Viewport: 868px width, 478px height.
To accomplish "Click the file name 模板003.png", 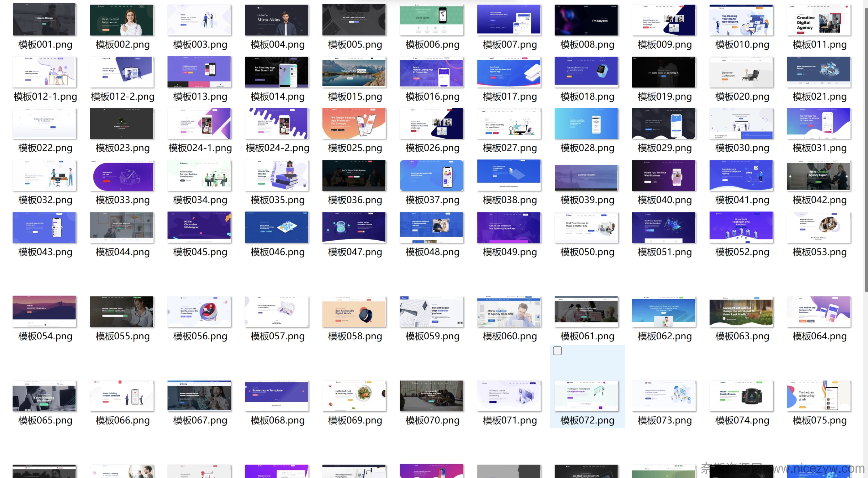I will pos(200,45).
